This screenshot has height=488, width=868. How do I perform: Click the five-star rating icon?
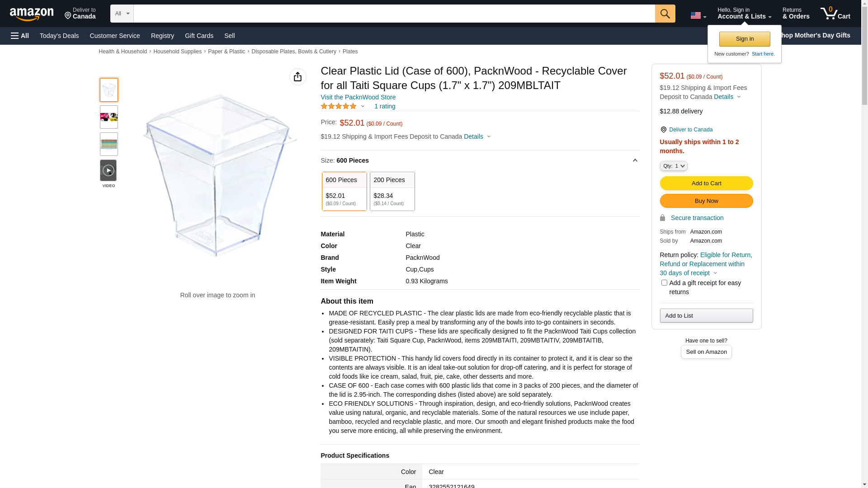338,106
